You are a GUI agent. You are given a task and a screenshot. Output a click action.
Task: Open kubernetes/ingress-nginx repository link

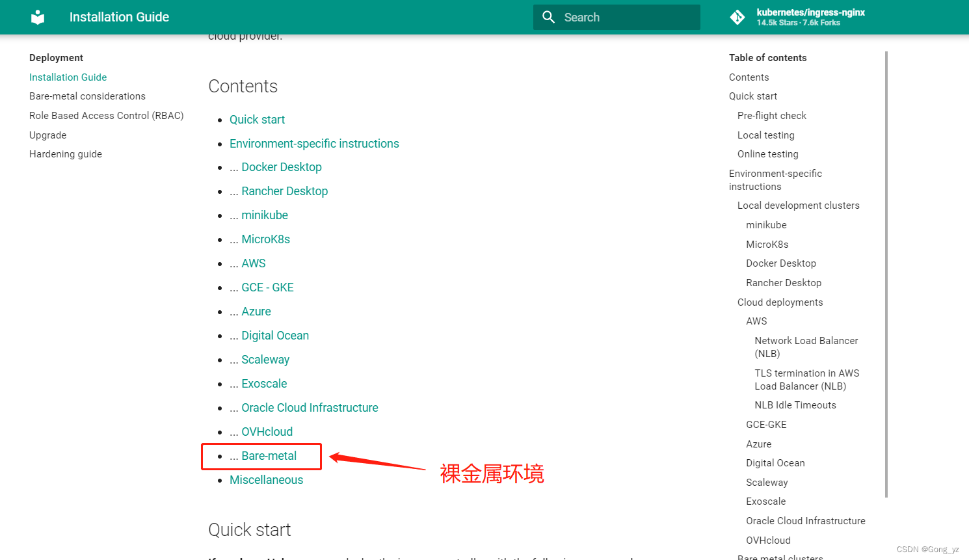coord(810,12)
